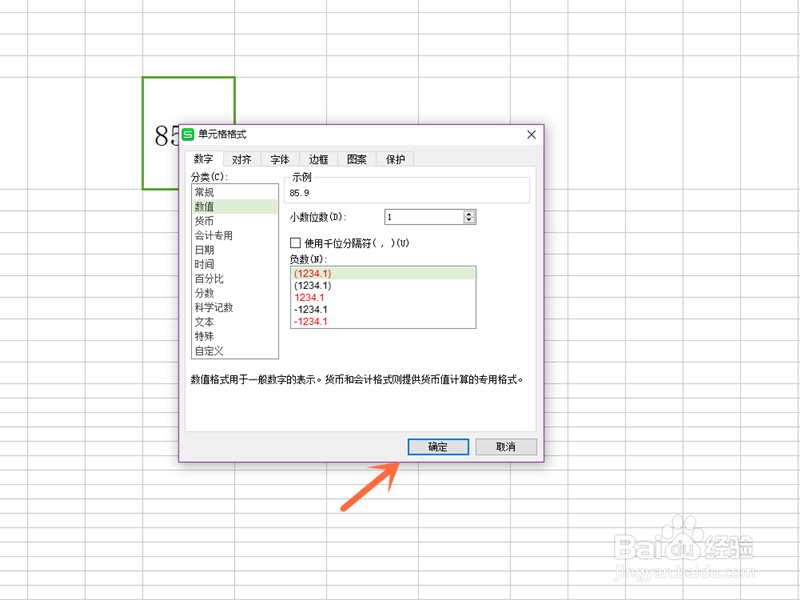This screenshot has width=800, height=600.
Task: Decrease decimal places with down arrow
Action: click(469, 220)
